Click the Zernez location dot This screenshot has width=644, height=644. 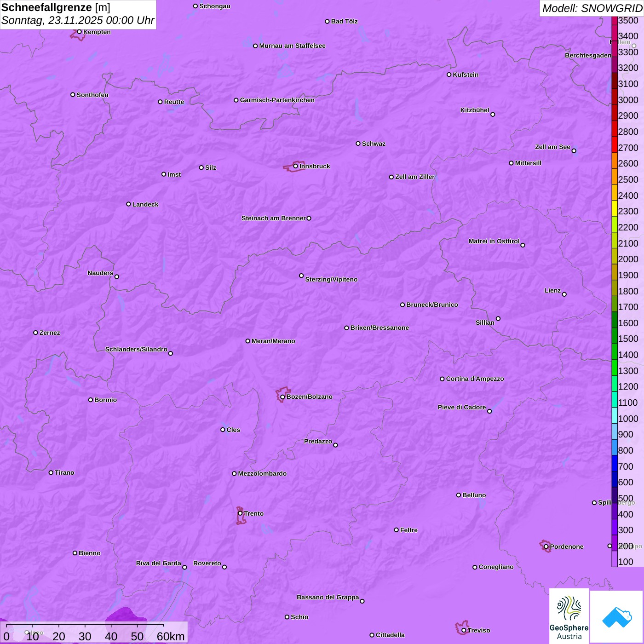(x=35, y=333)
